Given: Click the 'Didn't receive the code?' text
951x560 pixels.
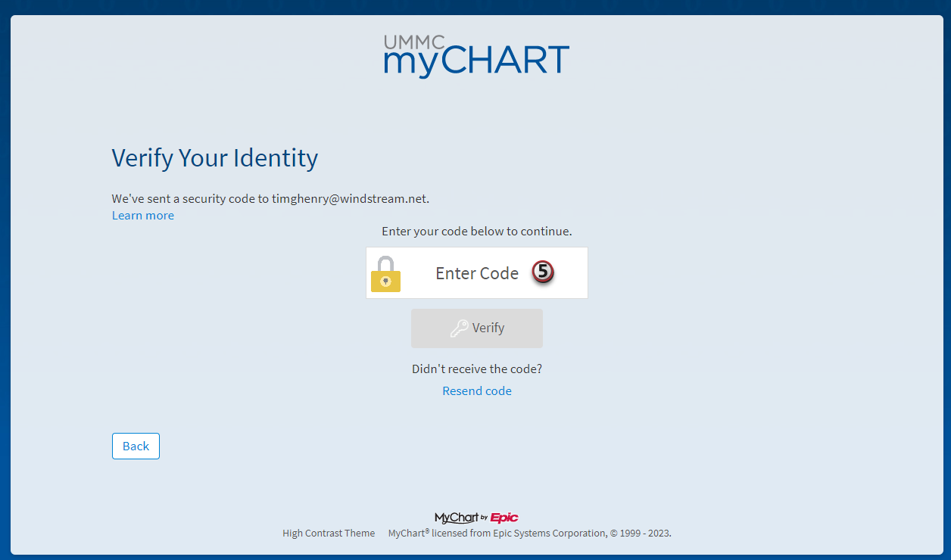Looking at the screenshot, I should 477,369.
